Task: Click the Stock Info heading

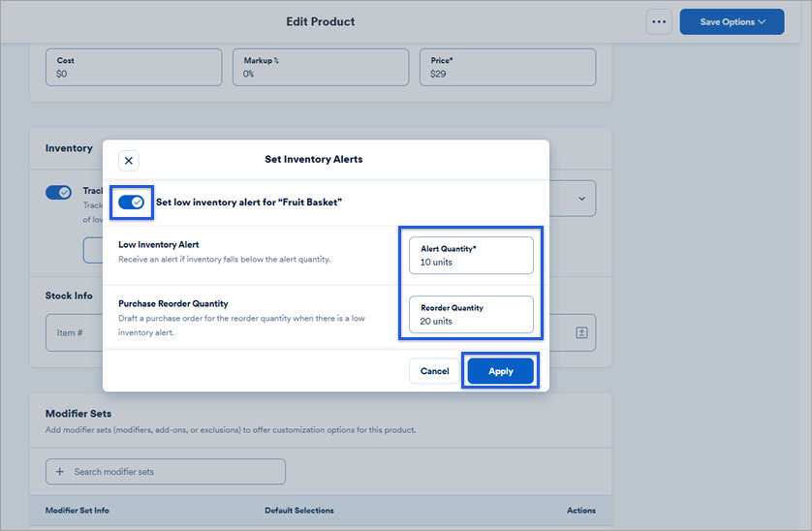Action: (x=69, y=296)
